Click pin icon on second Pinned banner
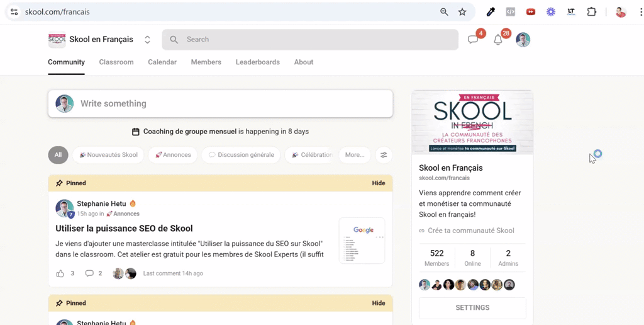This screenshot has width=644, height=325. tap(60, 303)
